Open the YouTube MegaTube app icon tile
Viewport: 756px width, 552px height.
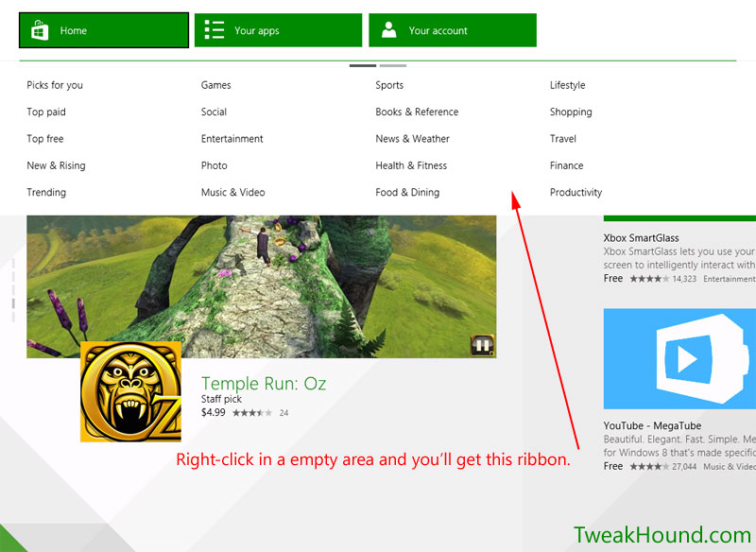pos(679,358)
